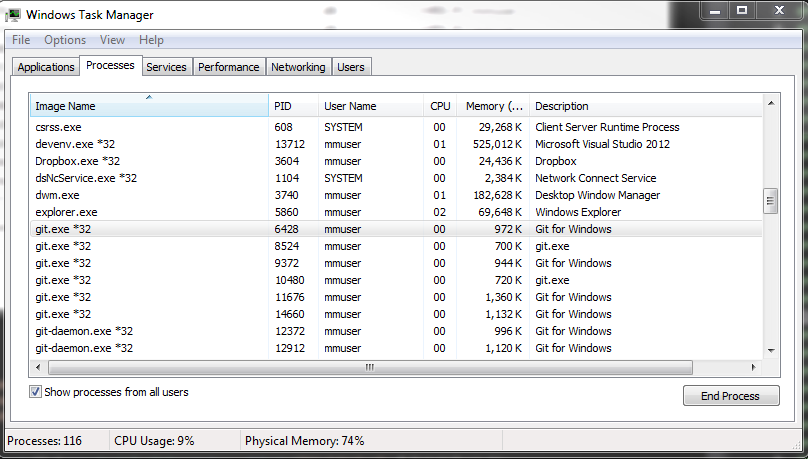Go to the Networking tab
This screenshot has width=808, height=459.
click(x=298, y=67)
